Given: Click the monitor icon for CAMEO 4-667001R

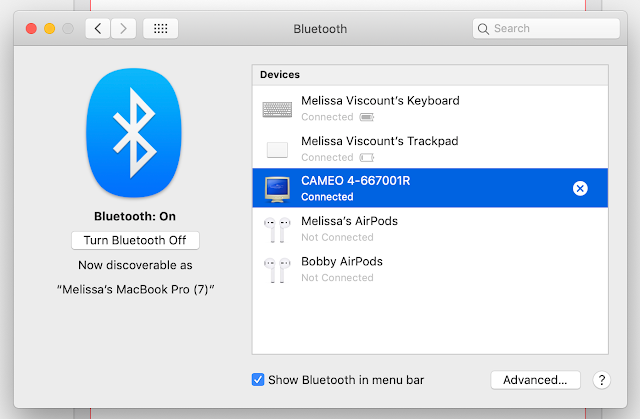Looking at the screenshot, I should pos(277,189).
